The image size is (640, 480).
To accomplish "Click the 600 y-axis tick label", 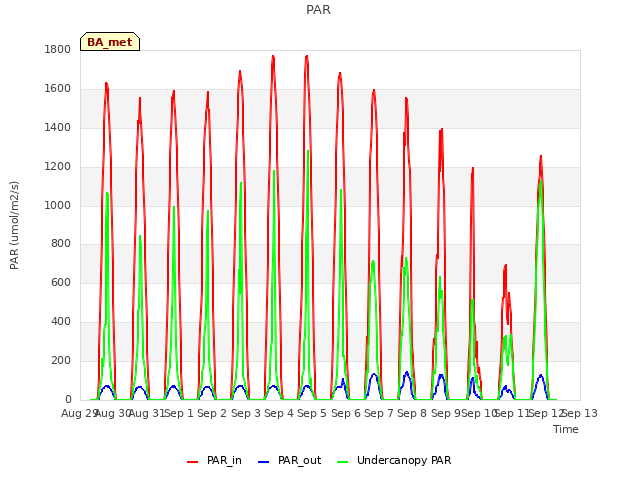I will pyautogui.click(x=61, y=283).
